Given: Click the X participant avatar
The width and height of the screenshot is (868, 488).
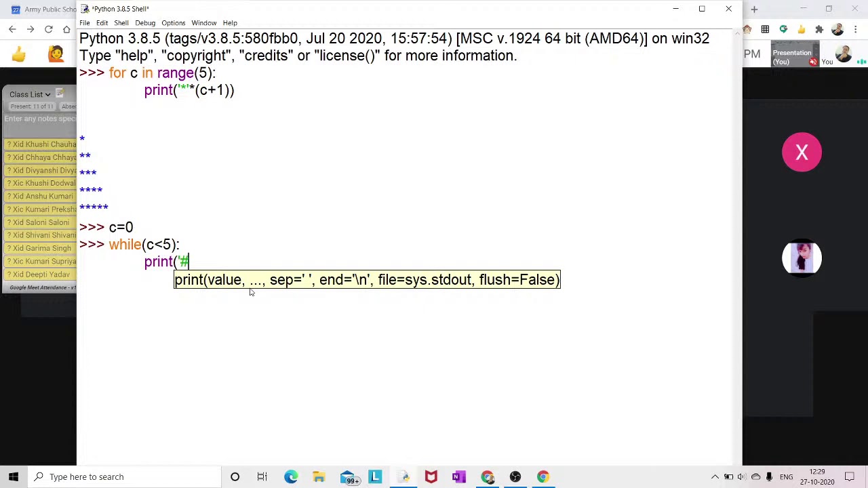Looking at the screenshot, I should [802, 152].
